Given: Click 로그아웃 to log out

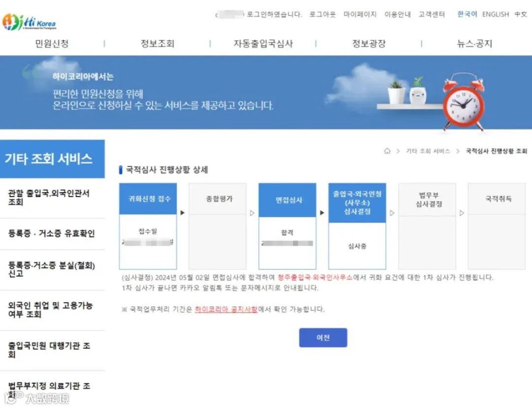Looking at the screenshot, I should [x=322, y=14].
